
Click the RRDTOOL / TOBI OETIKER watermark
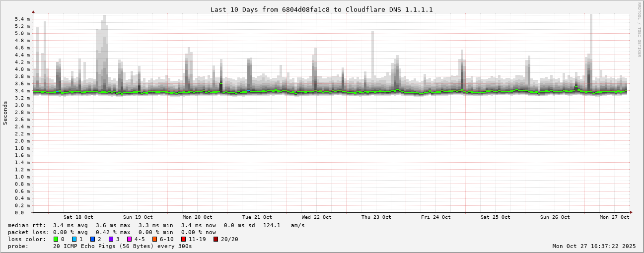[639, 30]
